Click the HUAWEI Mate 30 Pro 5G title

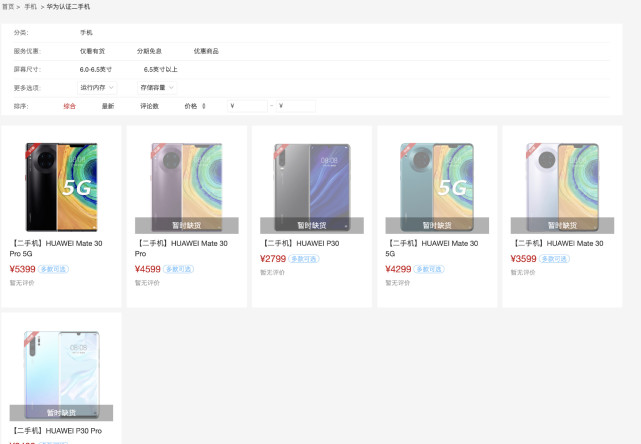[x=56, y=249]
